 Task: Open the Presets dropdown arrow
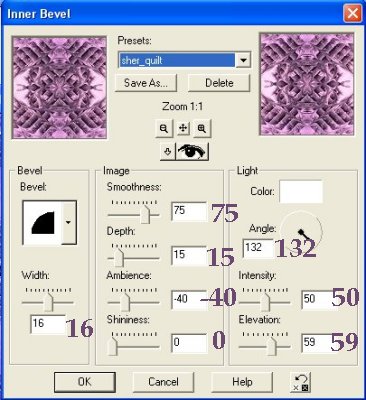(243, 60)
